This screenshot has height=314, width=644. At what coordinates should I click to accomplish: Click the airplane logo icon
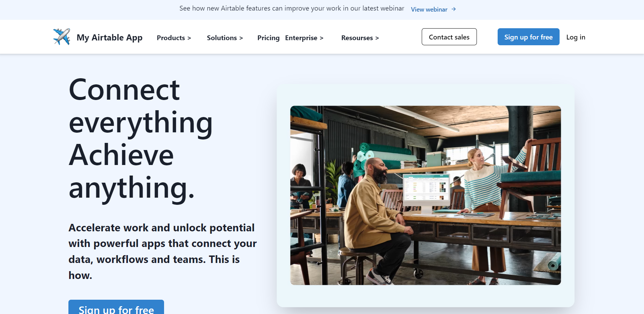(62, 37)
